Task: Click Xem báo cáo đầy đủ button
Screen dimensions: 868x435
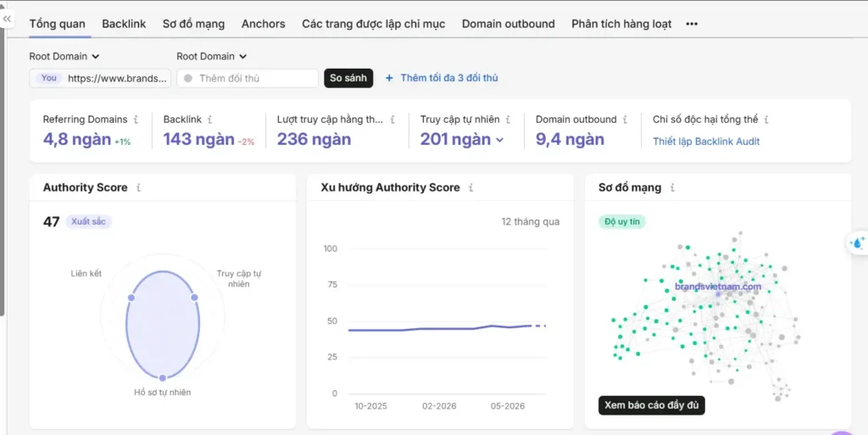Action: [652, 405]
